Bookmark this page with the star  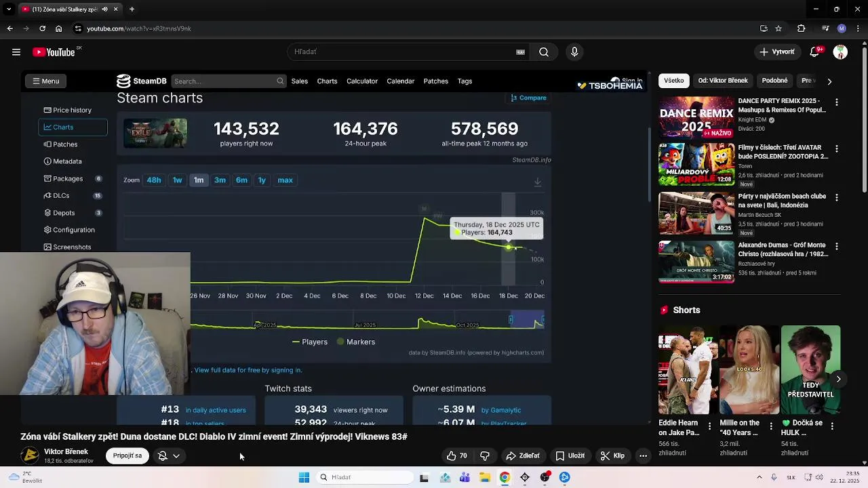(x=778, y=28)
